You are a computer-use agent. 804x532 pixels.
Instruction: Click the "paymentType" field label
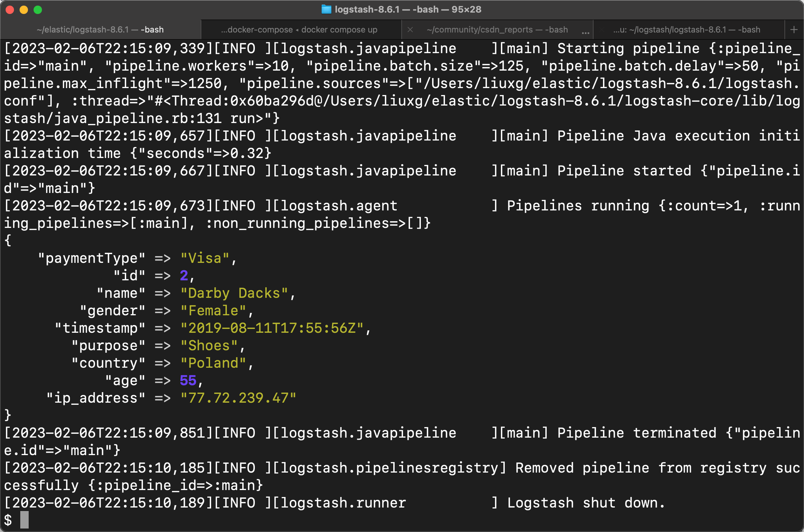point(92,258)
